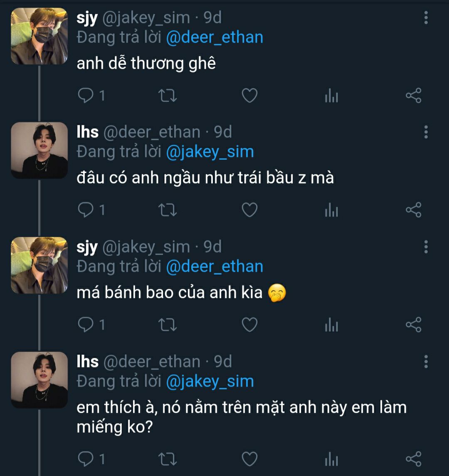
Task: Open lhs's avatar beside "em thích à" tweet
Action: (x=39, y=380)
